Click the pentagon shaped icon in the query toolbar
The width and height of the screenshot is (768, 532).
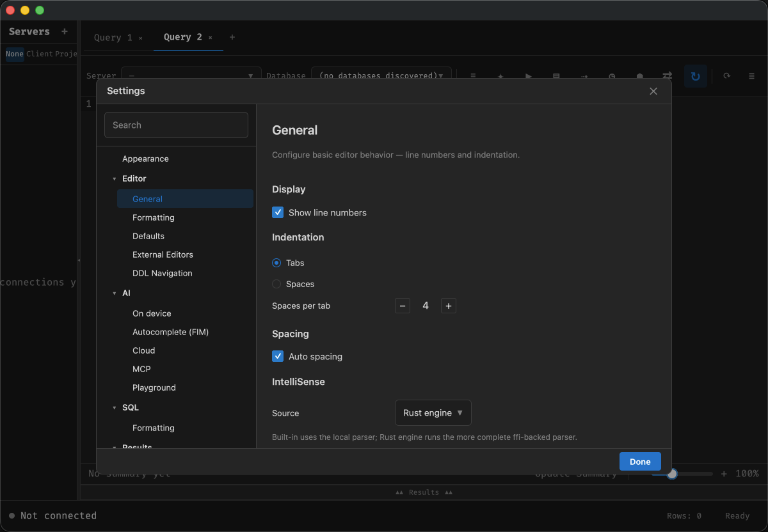click(639, 76)
